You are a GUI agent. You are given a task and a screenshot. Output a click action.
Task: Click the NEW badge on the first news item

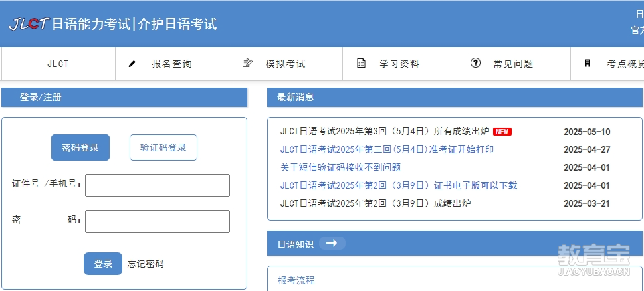(x=502, y=132)
